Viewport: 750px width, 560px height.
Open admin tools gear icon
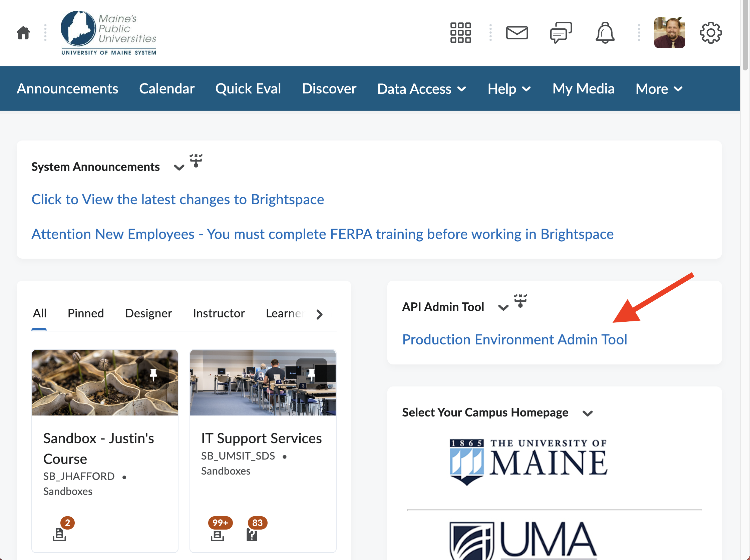[710, 33]
